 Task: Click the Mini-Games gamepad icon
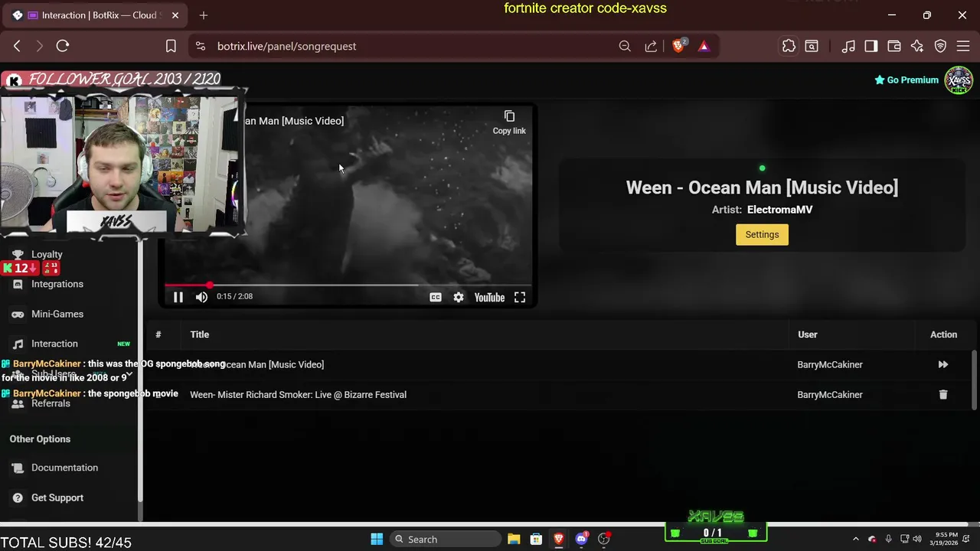point(17,314)
